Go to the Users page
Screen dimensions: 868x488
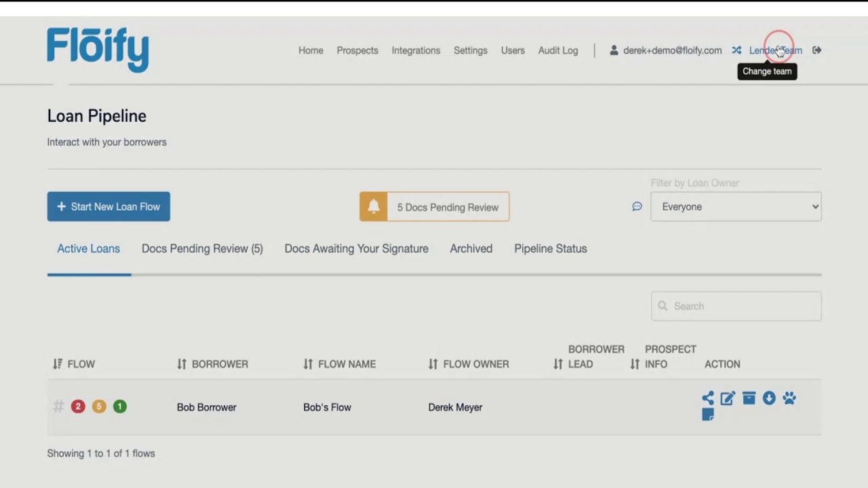(513, 50)
